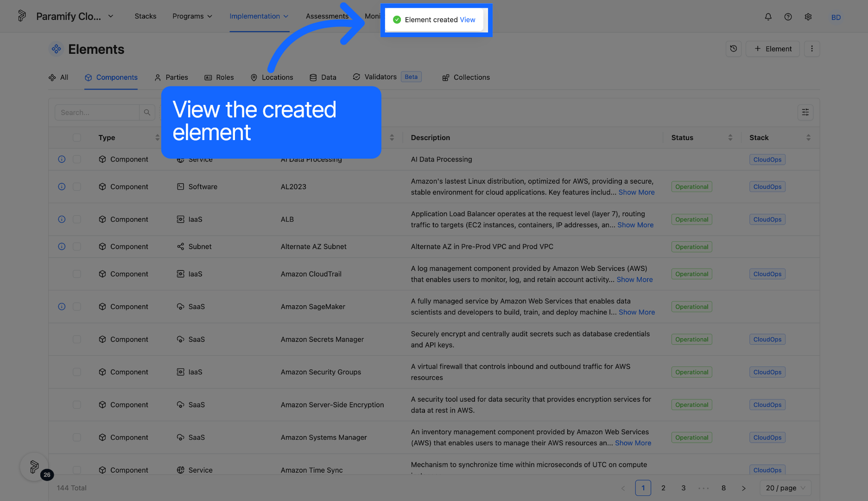Switch to the Parties tab

[x=171, y=77]
